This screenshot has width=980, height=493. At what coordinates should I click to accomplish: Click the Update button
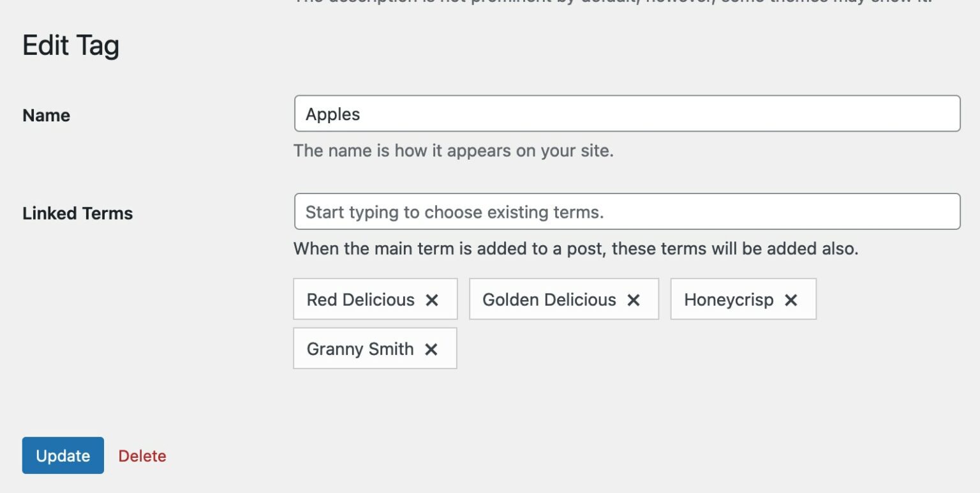(x=63, y=455)
